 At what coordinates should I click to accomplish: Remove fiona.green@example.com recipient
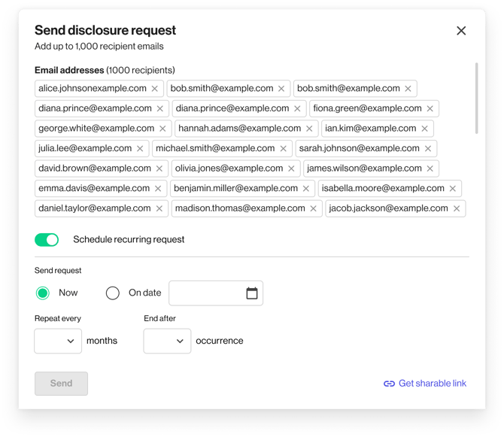click(x=430, y=109)
